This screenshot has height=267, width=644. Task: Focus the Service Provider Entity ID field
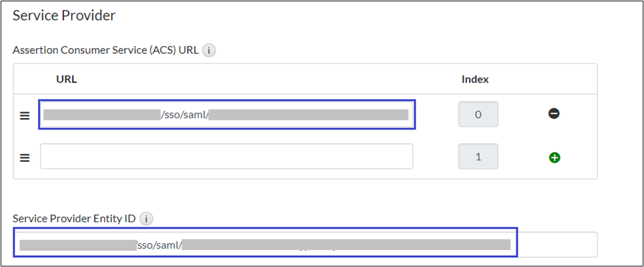[305, 245]
